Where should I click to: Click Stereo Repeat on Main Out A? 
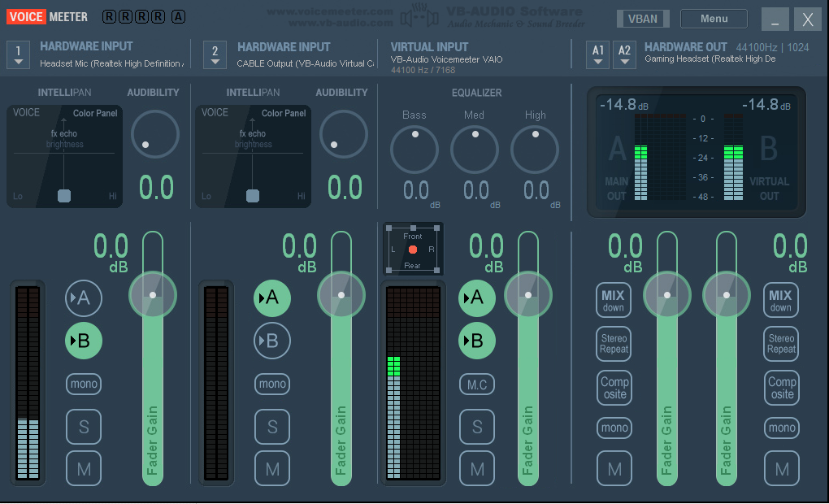(x=614, y=344)
